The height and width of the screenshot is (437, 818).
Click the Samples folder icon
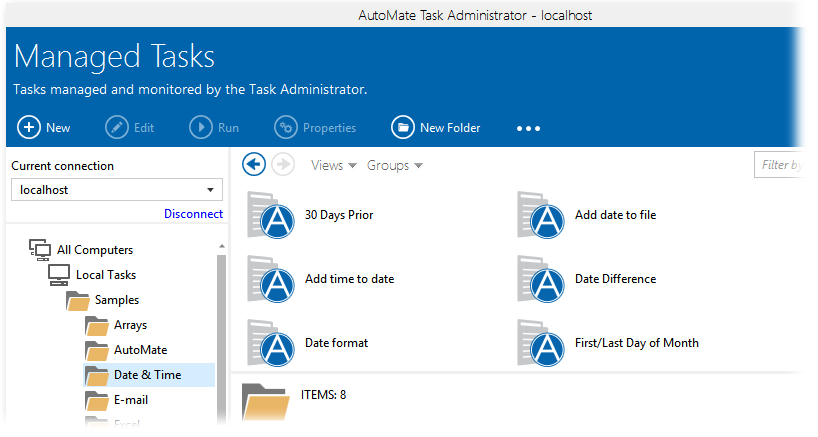click(78, 300)
